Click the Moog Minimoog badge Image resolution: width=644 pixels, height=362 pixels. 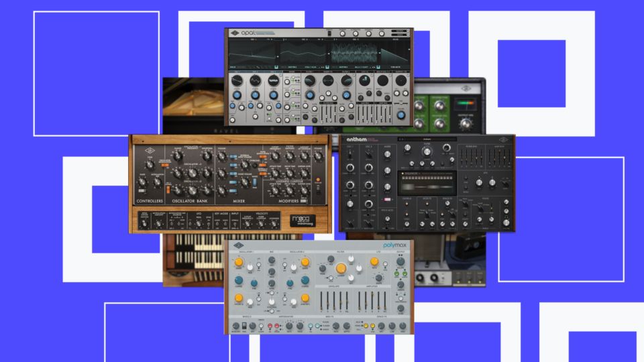click(303, 221)
